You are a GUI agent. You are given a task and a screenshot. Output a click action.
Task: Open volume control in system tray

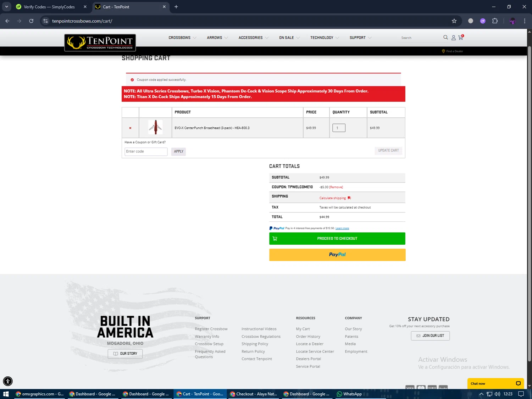click(x=497, y=394)
